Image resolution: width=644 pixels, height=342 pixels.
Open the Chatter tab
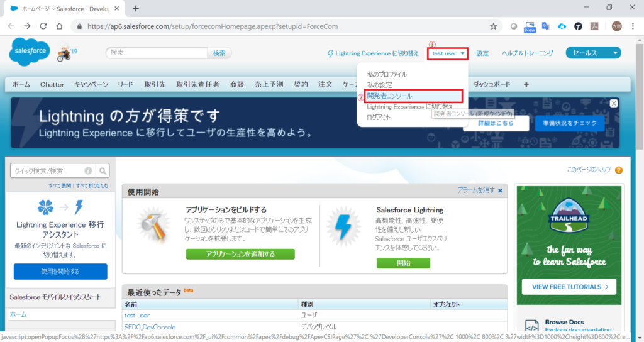(x=52, y=84)
